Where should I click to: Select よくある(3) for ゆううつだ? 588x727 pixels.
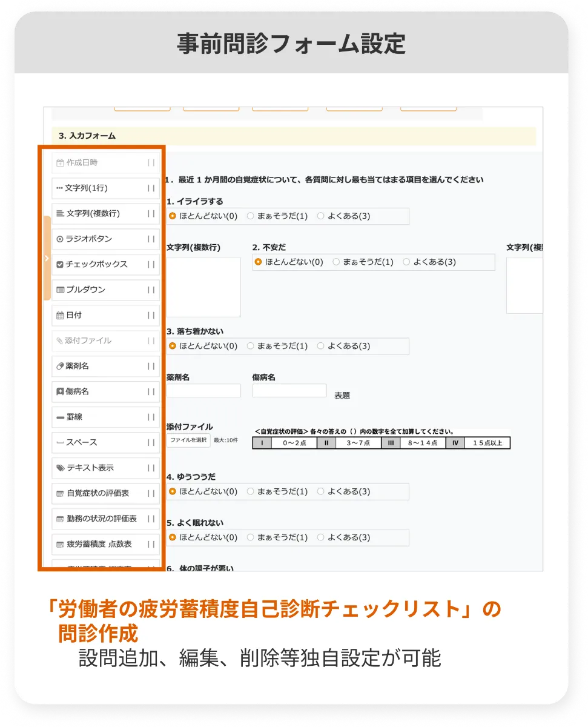tap(320, 492)
